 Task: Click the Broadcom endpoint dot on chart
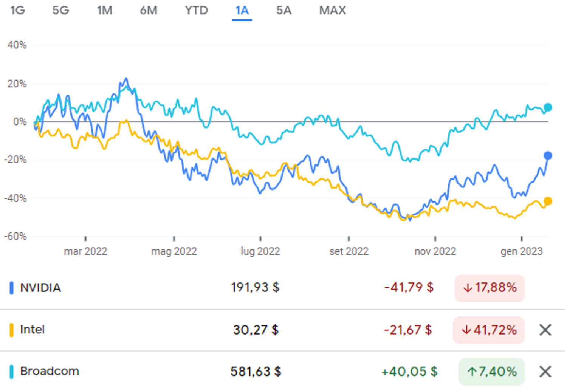548,107
